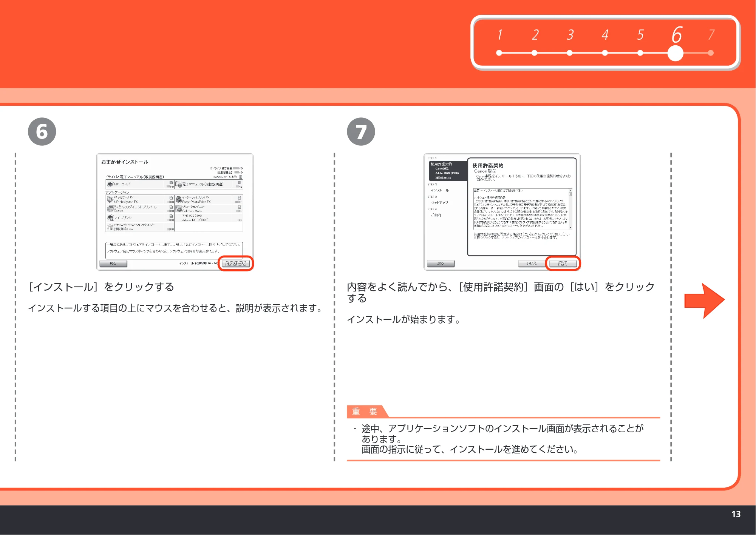Open the readme icon in Solution Menu row
756x535 pixels.
click(x=239, y=207)
